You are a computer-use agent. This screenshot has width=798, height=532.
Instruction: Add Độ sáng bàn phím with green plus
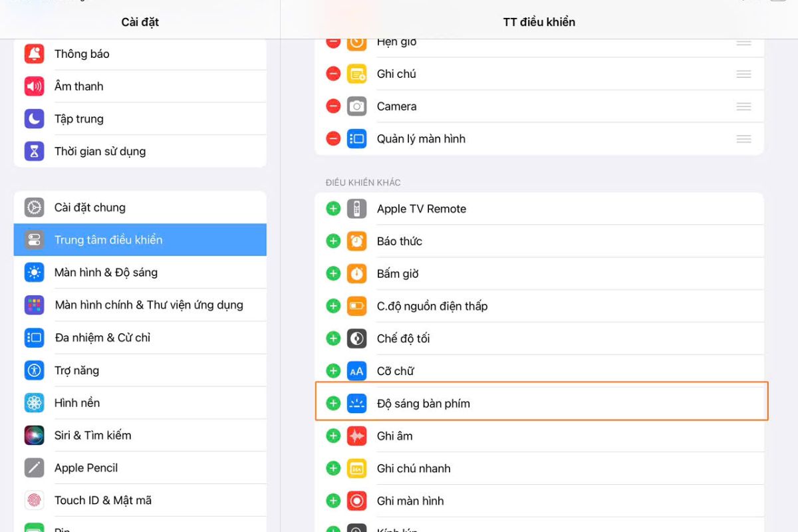pos(333,404)
